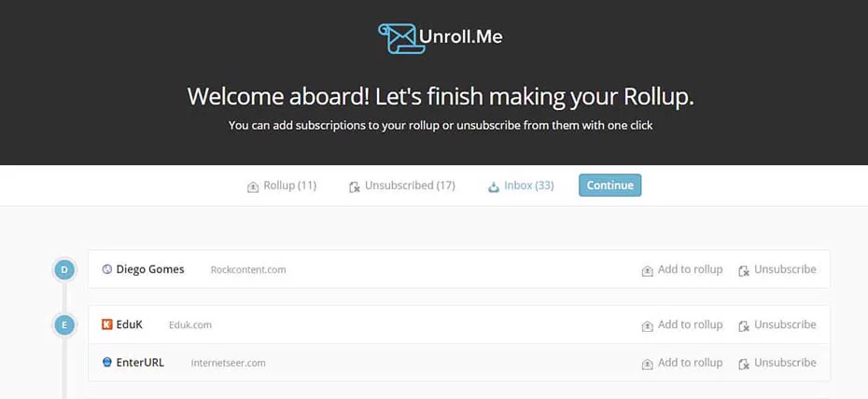Viewport: 868px width, 399px height.
Task: Jump to the letter D marker
Action: (64, 269)
